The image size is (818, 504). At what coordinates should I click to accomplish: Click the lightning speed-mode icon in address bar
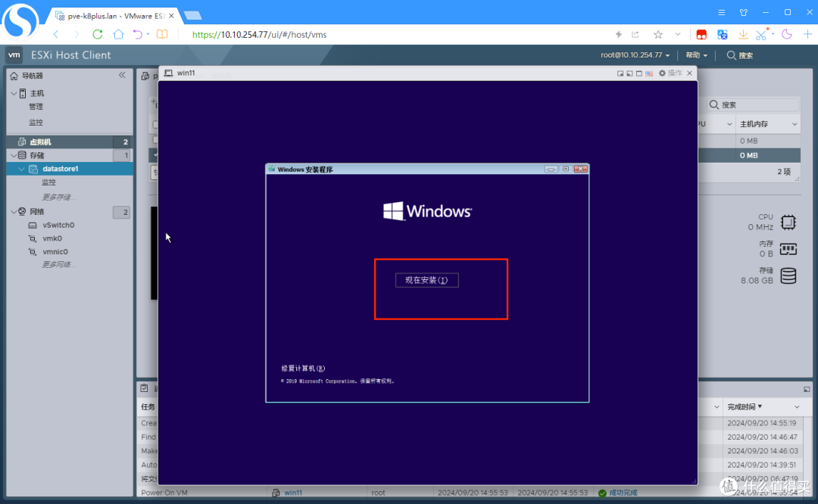[619, 34]
